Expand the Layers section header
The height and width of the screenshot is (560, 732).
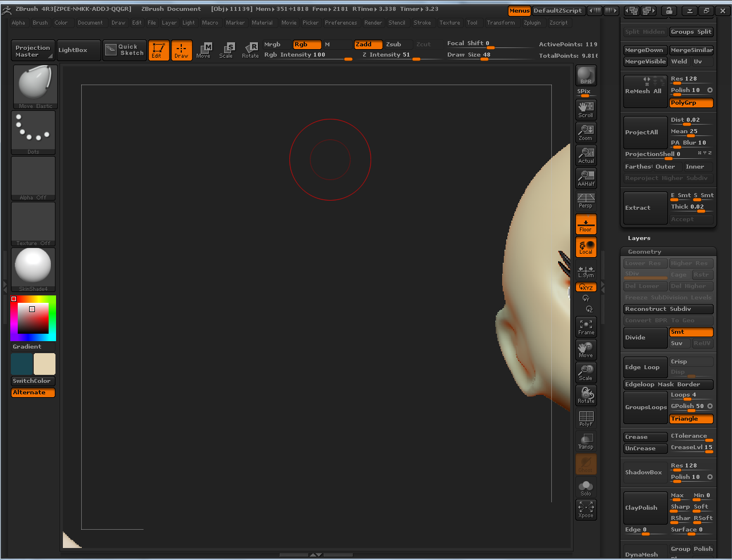pyautogui.click(x=639, y=238)
